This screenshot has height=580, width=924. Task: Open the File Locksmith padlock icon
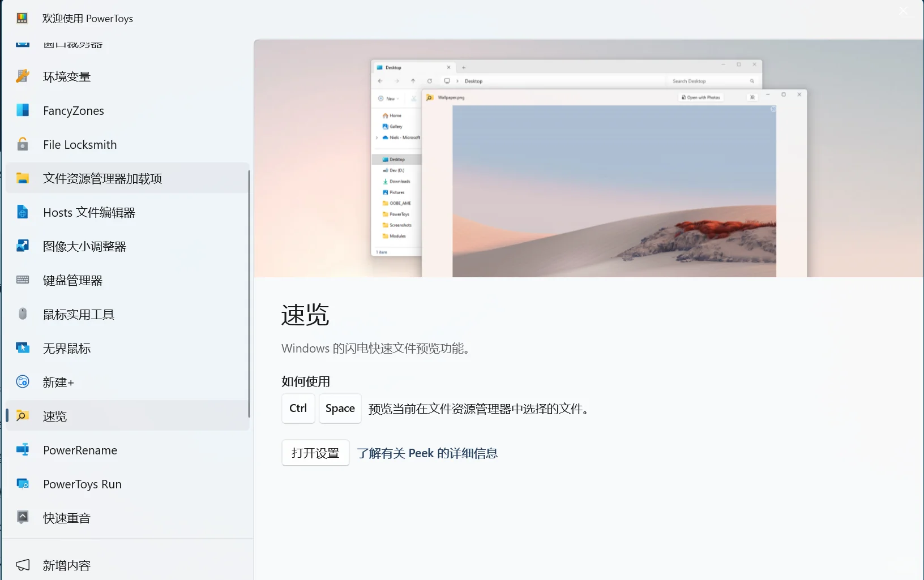(23, 144)
